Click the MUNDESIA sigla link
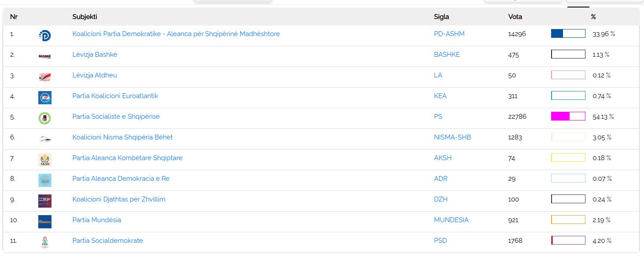 (451, 220)
